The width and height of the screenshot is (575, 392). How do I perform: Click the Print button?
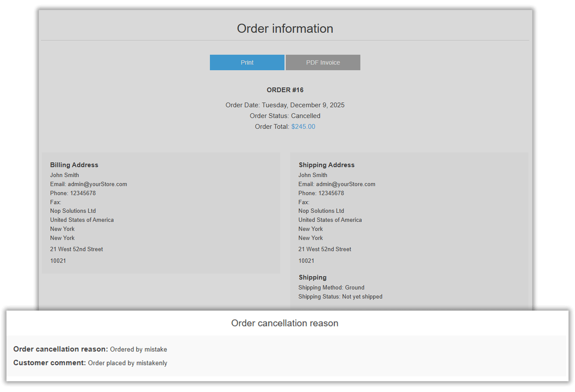click(247, 62)
